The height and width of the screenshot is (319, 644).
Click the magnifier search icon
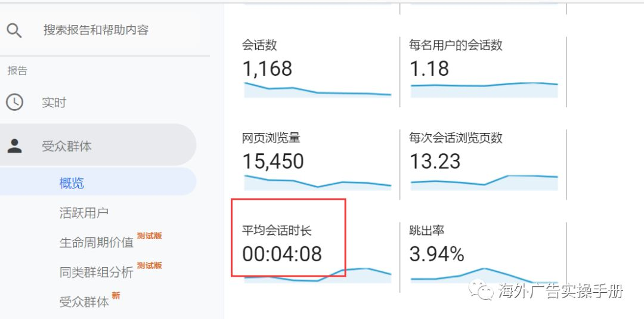coord(14,30)
